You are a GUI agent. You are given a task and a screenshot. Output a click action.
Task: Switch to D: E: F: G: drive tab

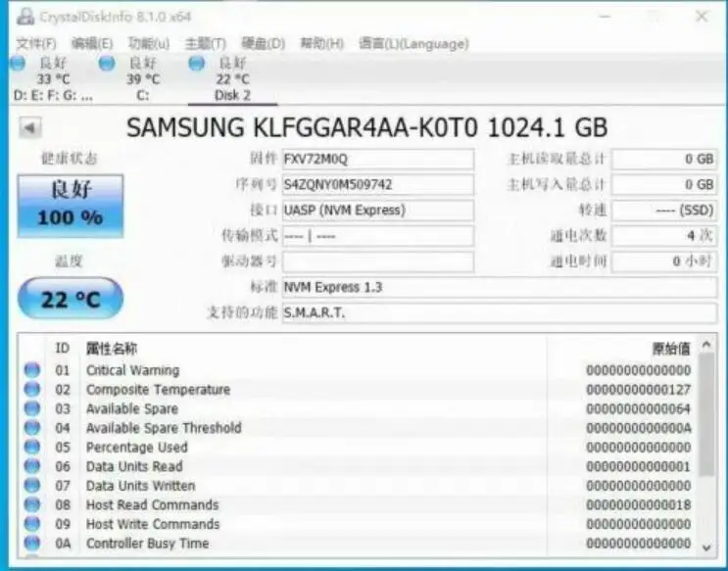tap(53, 79)
